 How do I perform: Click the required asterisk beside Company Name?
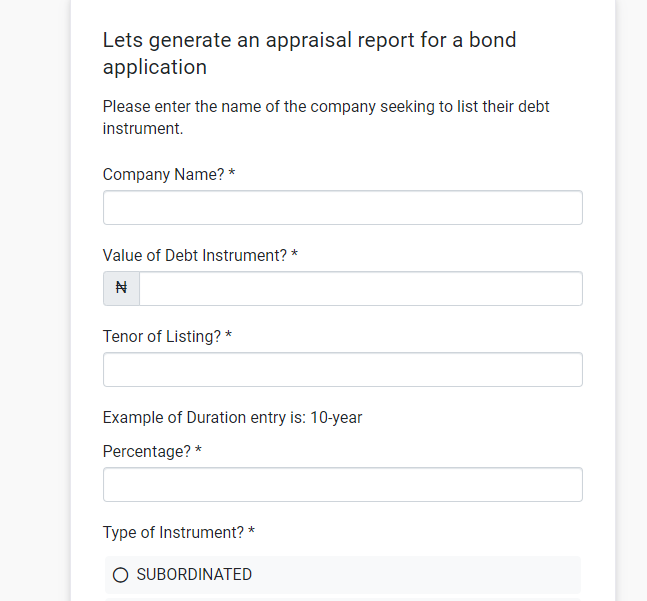[x=231, y=173]
